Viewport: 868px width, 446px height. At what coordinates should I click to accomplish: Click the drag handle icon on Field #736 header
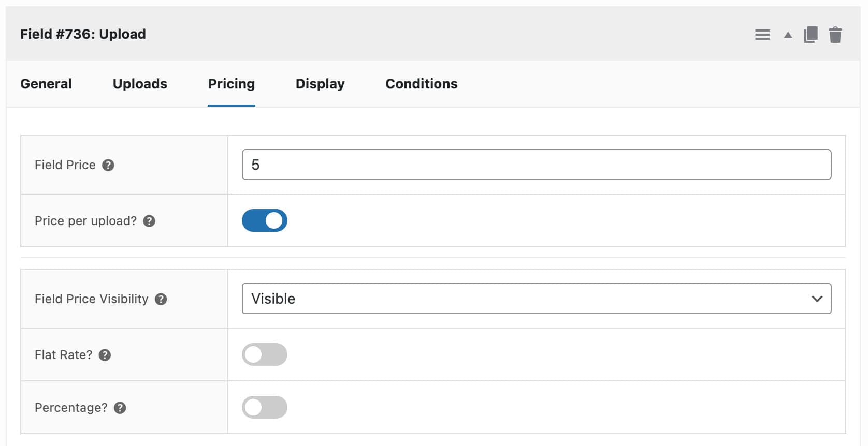[762, 34]
